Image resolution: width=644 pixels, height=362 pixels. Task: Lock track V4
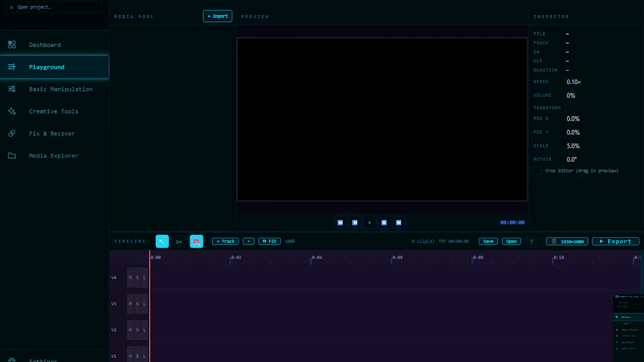(x=145, y=277)
